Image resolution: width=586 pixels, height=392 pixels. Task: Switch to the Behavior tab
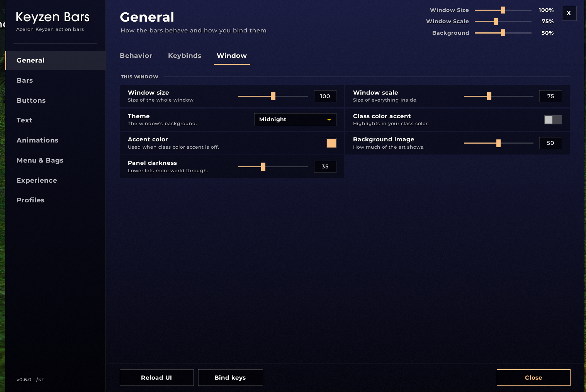(136, 56)
